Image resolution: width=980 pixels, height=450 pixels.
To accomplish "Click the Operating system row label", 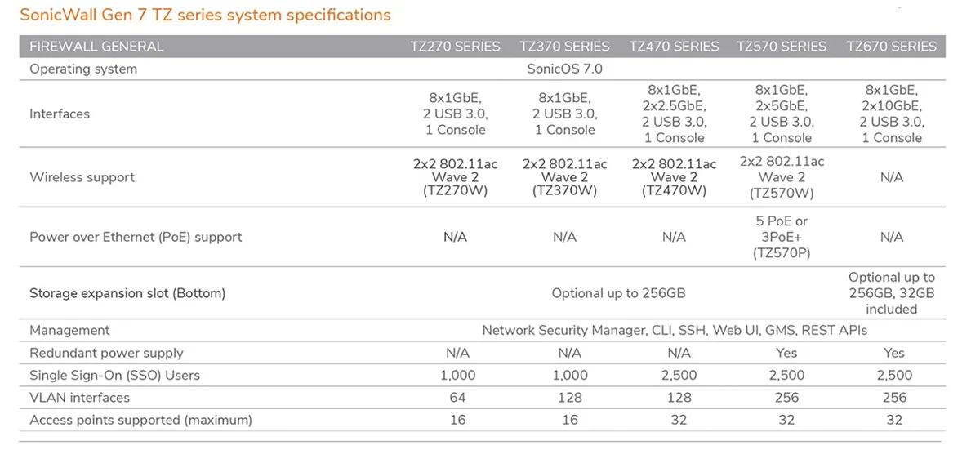I will pos(83,69).
